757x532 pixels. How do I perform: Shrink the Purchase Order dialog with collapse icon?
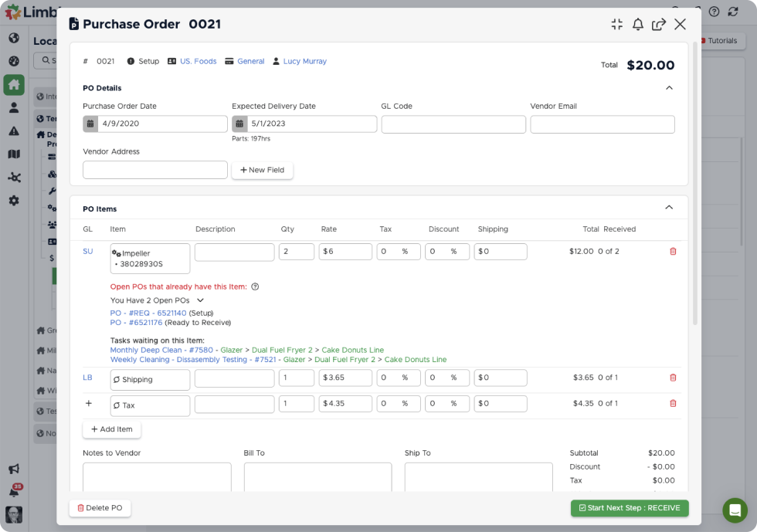point(616,24)
